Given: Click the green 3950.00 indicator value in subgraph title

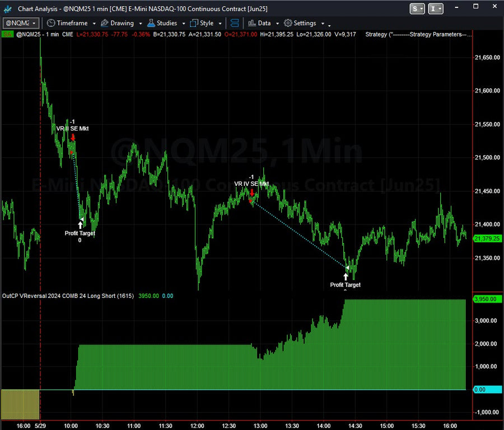Looking at the screenshot, I should point(148,296).
